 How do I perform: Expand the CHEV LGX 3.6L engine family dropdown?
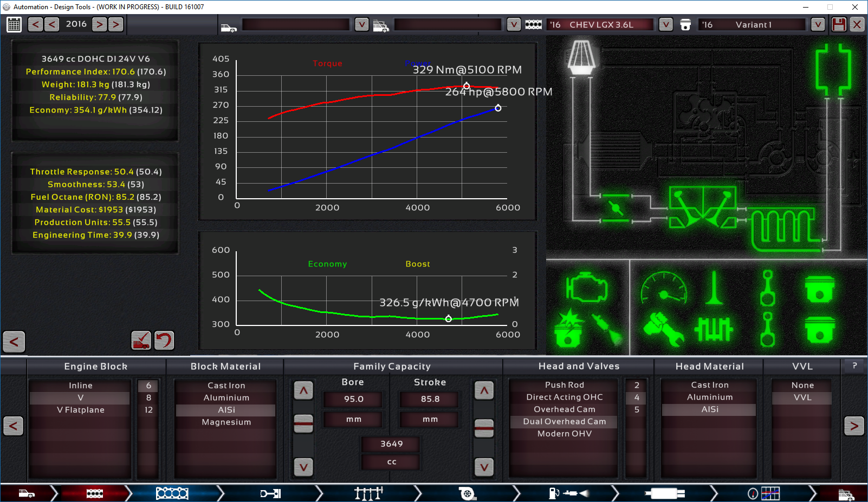click(666, 24)
